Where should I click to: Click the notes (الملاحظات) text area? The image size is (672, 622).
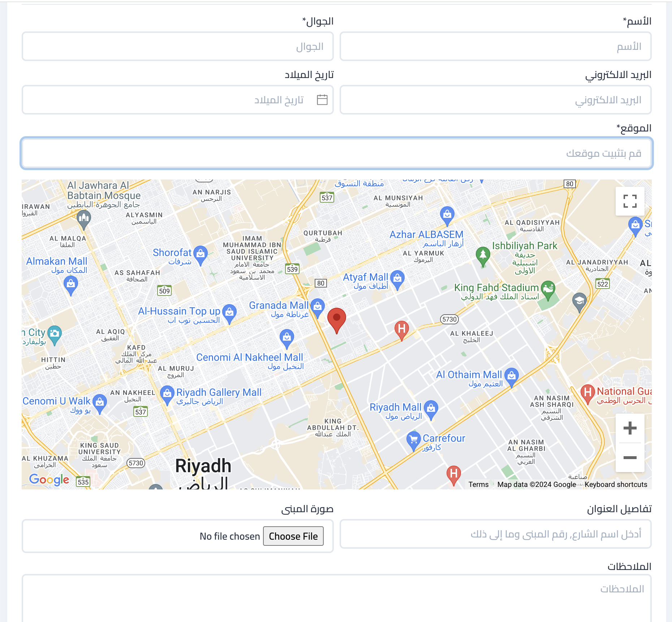point(336,598)
